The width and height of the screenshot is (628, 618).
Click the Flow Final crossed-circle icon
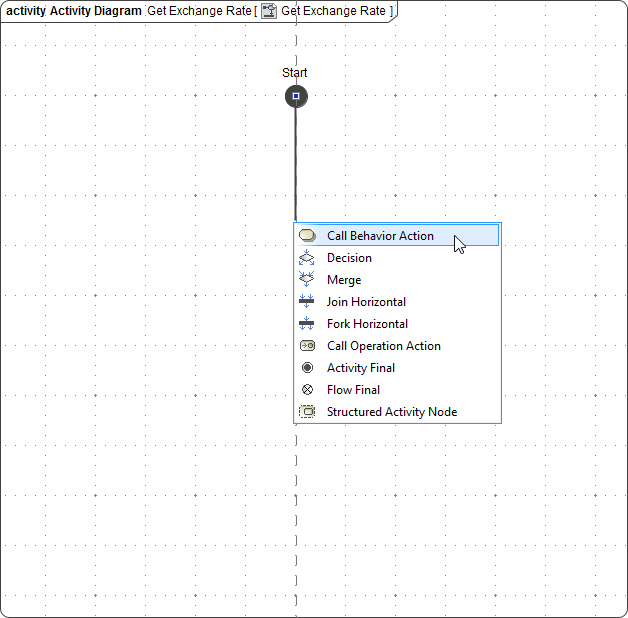307,390
